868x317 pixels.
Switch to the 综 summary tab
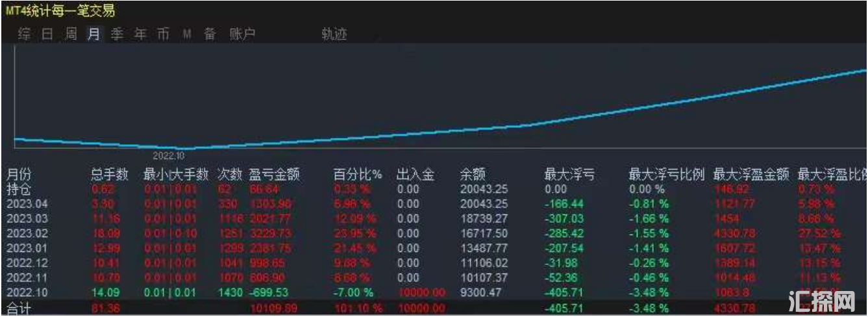[x=25, y=34]
